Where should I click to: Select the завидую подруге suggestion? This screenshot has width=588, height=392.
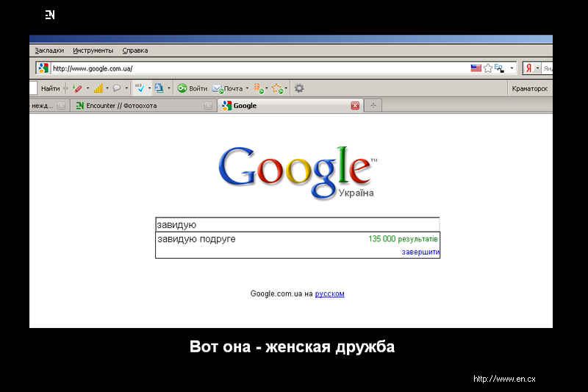196,239
